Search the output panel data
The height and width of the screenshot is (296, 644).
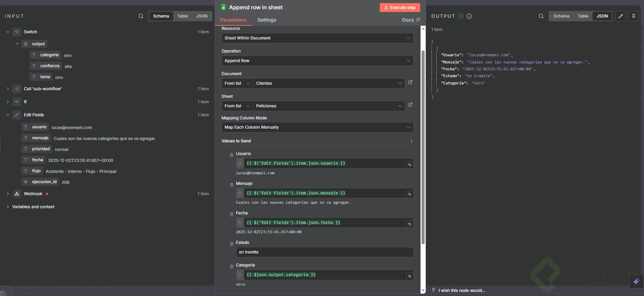pos(541,16)
